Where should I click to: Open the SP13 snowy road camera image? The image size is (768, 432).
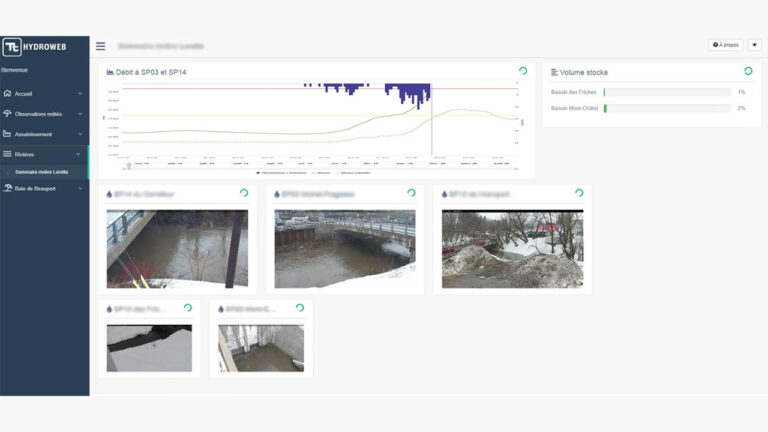[512, 249]
